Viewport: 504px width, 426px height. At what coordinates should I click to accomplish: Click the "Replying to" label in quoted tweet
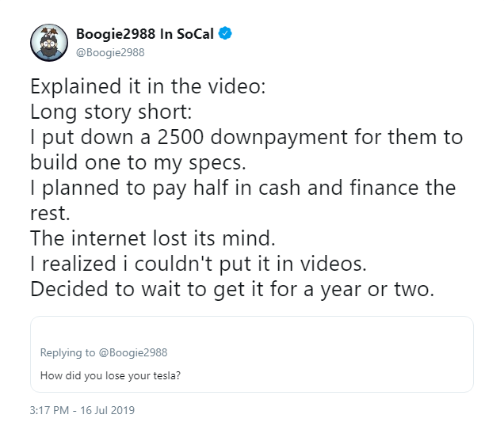click(69, 352)
